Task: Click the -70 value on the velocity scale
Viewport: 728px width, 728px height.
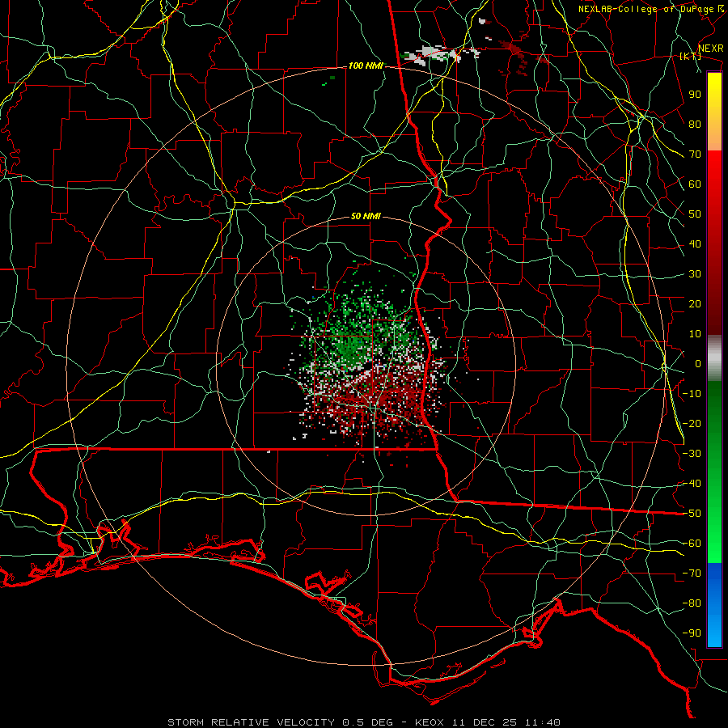Action: [692, 574]
